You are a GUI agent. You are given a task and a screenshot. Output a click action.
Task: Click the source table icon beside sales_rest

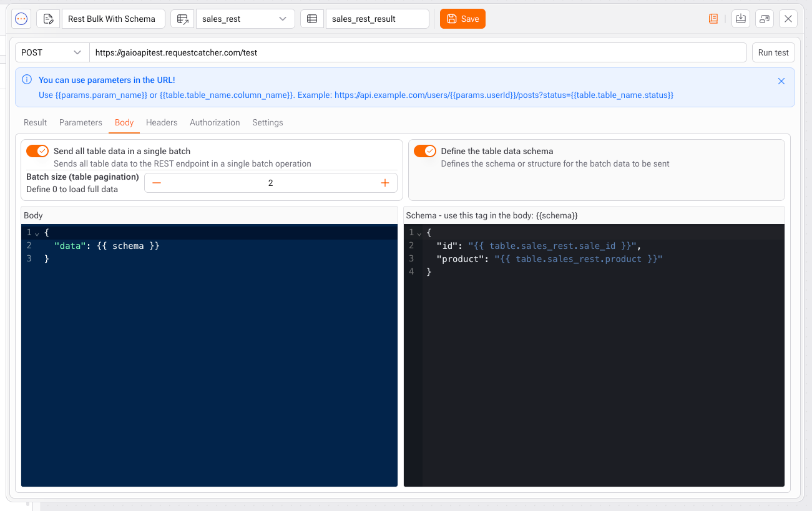(182, 19)
